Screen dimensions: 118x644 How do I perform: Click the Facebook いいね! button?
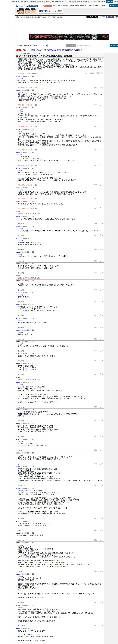[110, 17]
